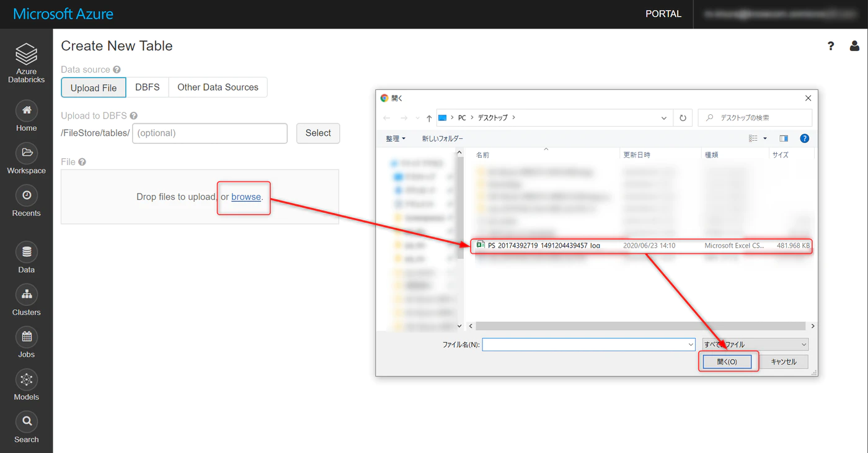Toggle the preview pane icon in dialog
Screen dimensions: 868x453
784,138
